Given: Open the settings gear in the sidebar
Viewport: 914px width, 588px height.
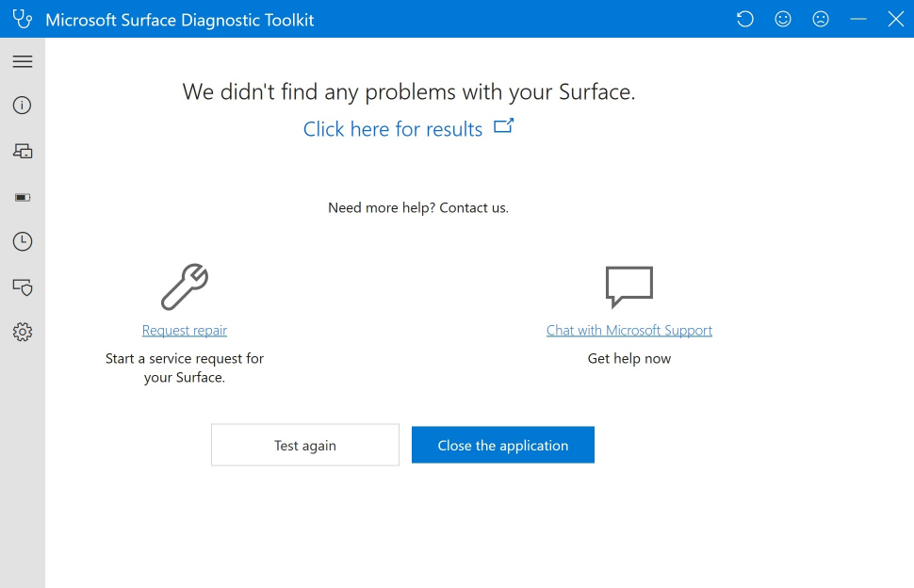Looking at the screenshot, I should 23,333.
